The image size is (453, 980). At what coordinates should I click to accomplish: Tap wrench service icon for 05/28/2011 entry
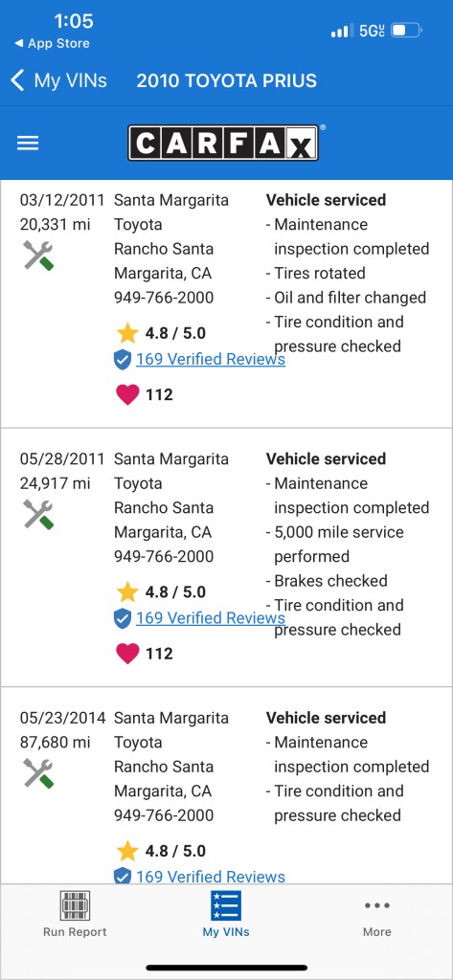click(x=38, y=514)
